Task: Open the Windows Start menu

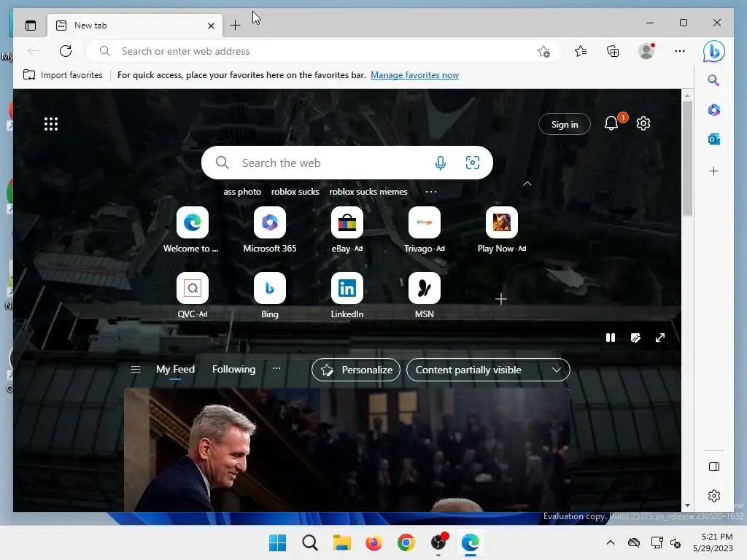Action: 278,542
